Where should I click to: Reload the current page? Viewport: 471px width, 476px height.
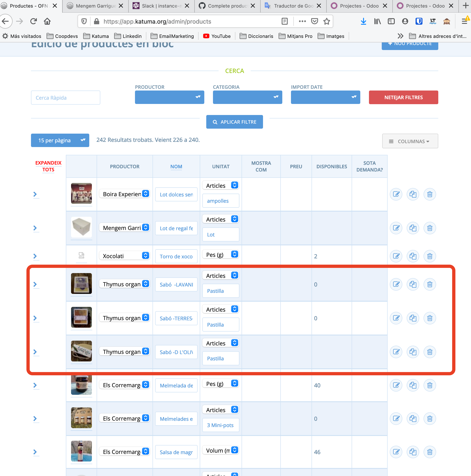(33, 21)
